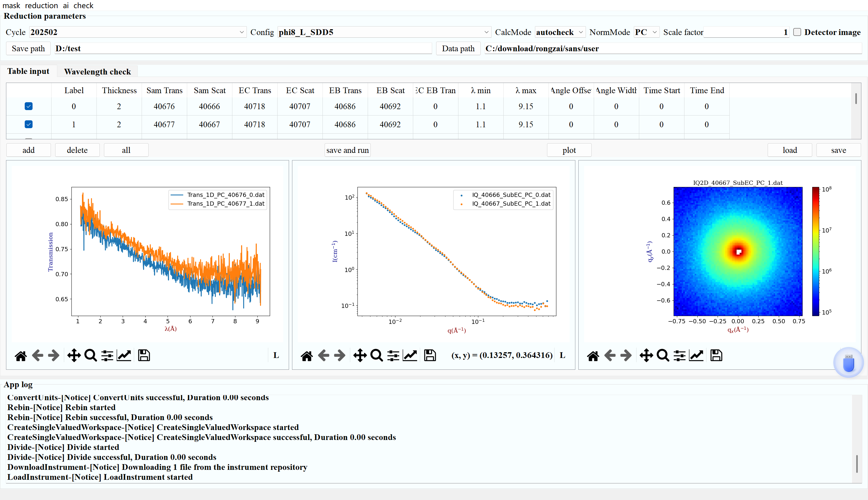Click pan tool in I(q) plot toolbar

click(x=360, y=356)
